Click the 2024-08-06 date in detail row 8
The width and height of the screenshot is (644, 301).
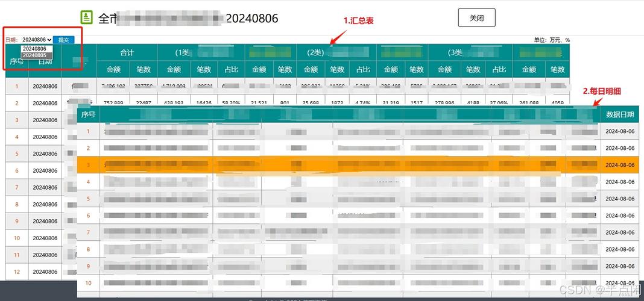[620, 249]
